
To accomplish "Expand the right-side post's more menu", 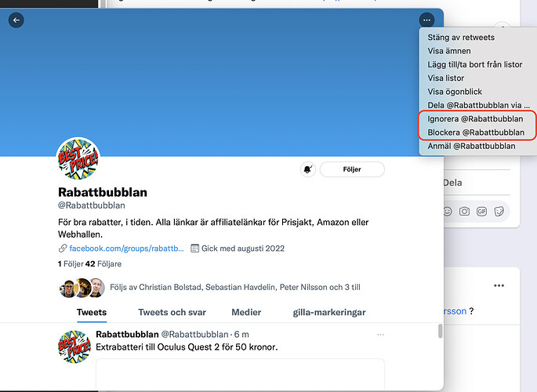I will tap(499, 285).
